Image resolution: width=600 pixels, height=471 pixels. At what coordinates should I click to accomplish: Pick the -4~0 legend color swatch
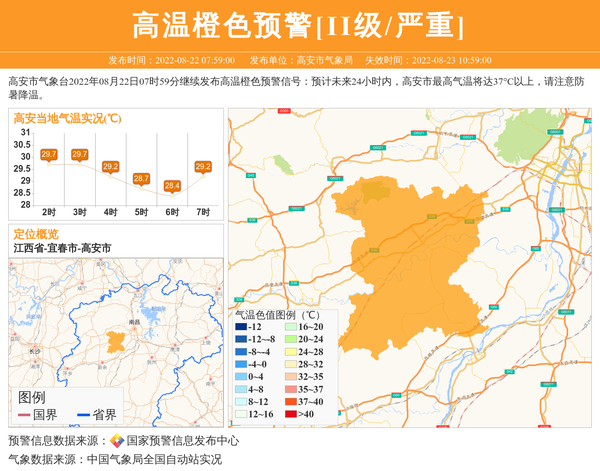tap(241, 365)
